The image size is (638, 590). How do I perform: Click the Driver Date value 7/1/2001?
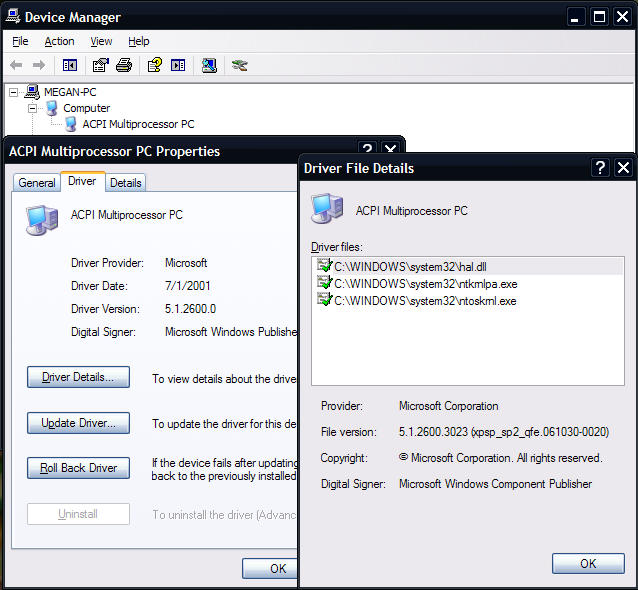tap(188, 286)
